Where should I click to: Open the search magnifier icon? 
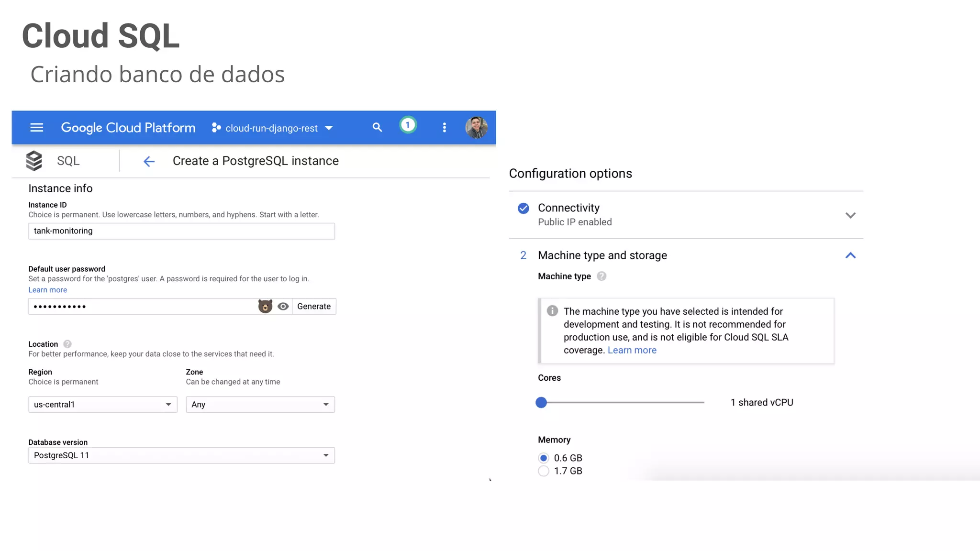(x=377, y=127)
